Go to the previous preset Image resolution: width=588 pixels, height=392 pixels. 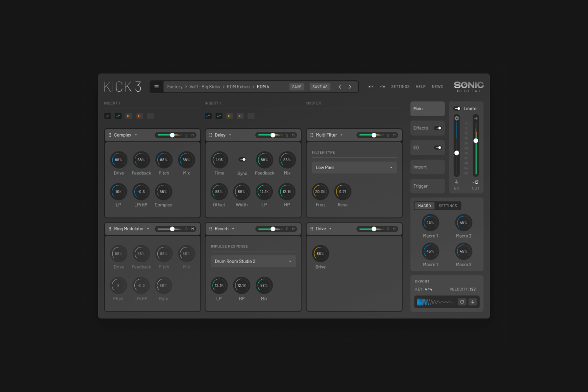[x=340, y=87]
